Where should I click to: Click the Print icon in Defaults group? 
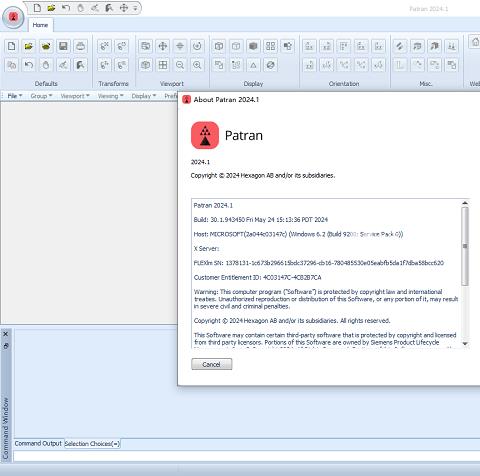[x=80, y=46]
